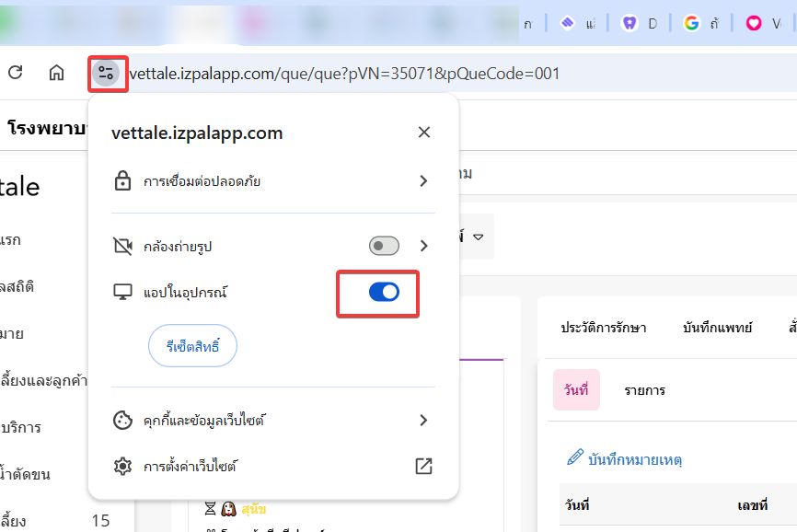
Task: Click the site information tune icon
Action: (x=106, y=73)
